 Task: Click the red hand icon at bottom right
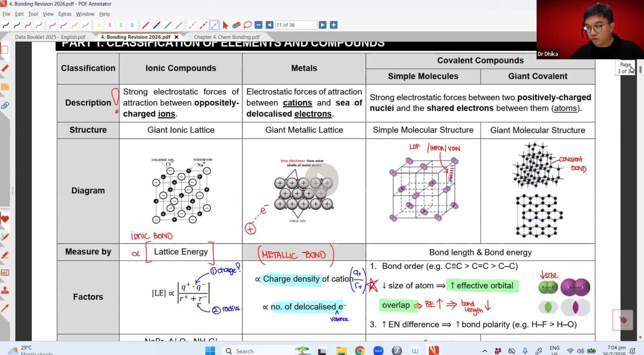(623, 320)
